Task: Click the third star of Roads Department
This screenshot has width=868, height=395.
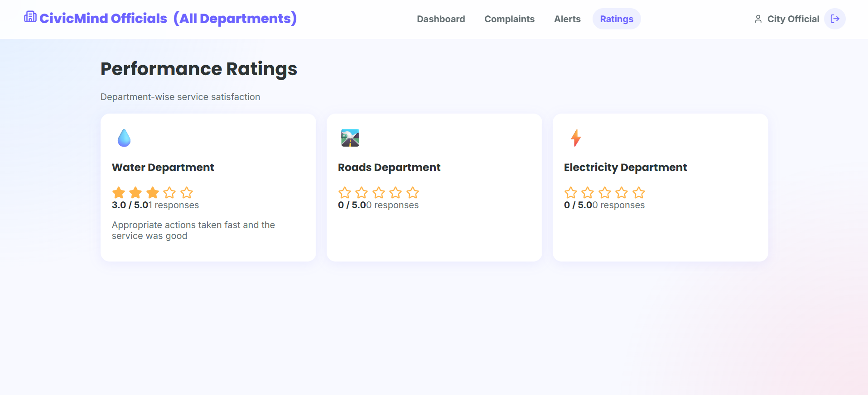Action: (x=379, y=193)
